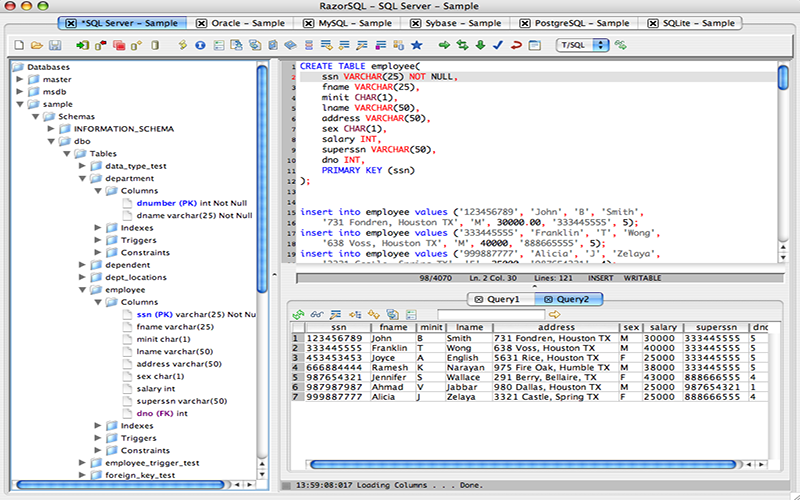Image resolution: width=800 pixels, height=500 pixels.
Task: Select the dno (FK) int column
Action: point(162,413)
